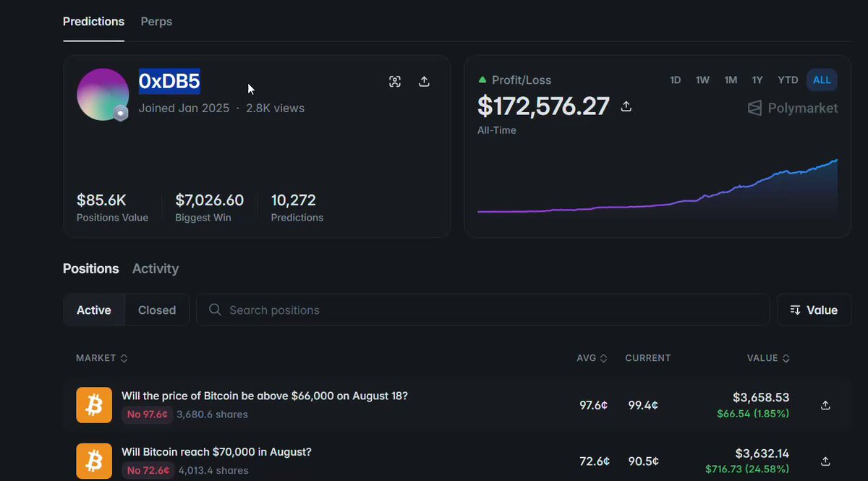Click the No 72.6¢ badge
This screenshot has height=481, width=868.
(x=147, y=471)
